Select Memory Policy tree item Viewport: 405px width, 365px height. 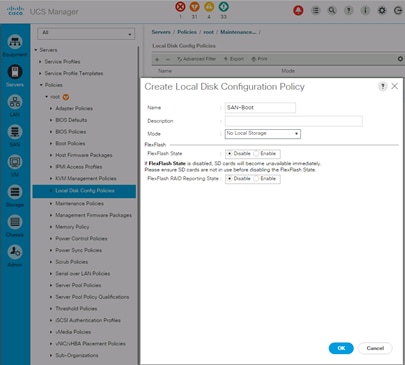[72, 227]
